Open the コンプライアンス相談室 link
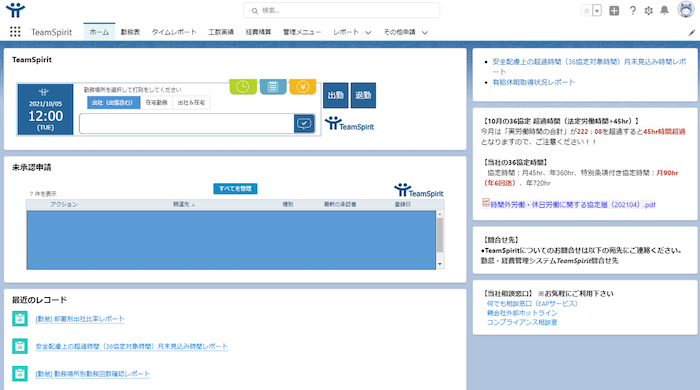The width and height of the screenshot is (700, 390). tap(522, 322)
